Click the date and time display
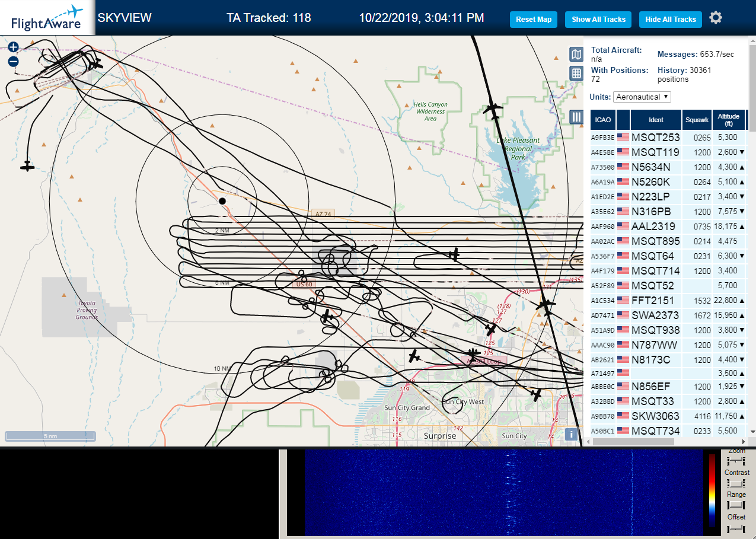756x539 pixels. pos(422,18)
